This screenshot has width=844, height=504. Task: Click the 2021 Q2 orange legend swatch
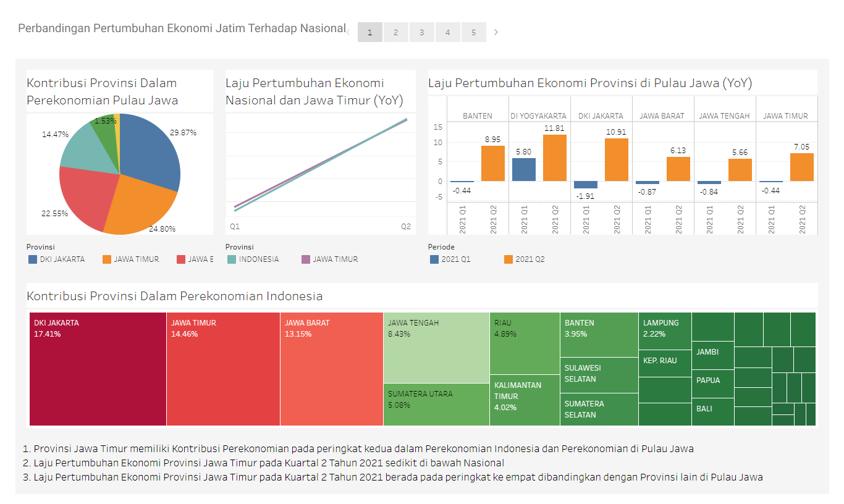[509, 259]
